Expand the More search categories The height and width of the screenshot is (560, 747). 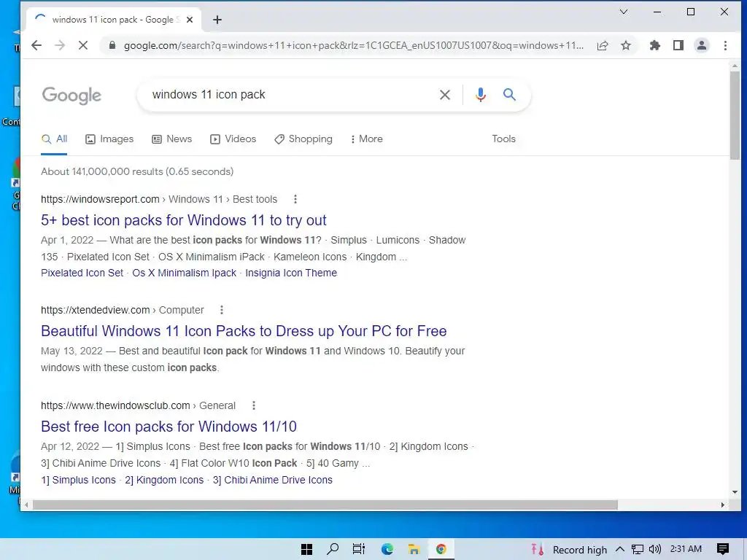(366, 139)
